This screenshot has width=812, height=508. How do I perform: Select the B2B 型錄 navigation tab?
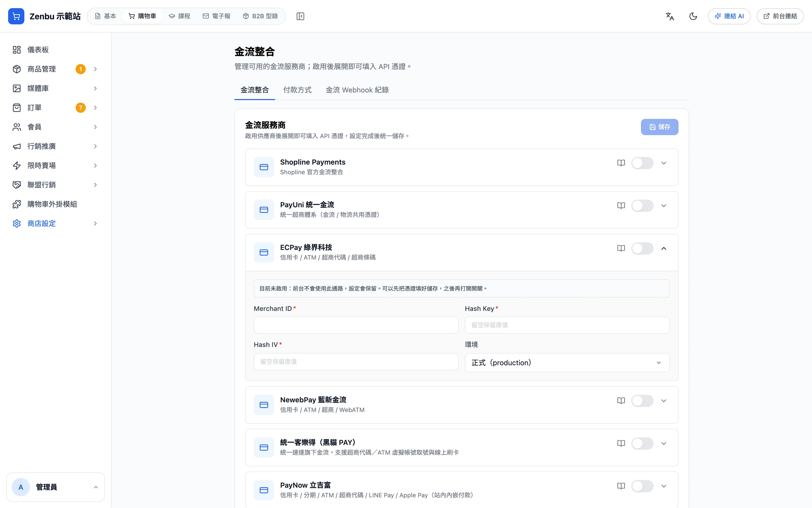click(260, 16)
